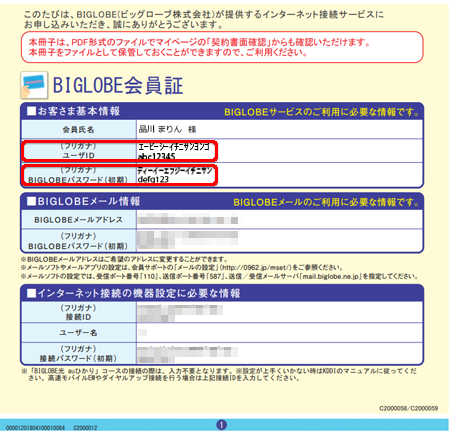Click the intro line お申し込みいただき、誠にありがとうございます

pyautogui.click(x=124, y=25)
